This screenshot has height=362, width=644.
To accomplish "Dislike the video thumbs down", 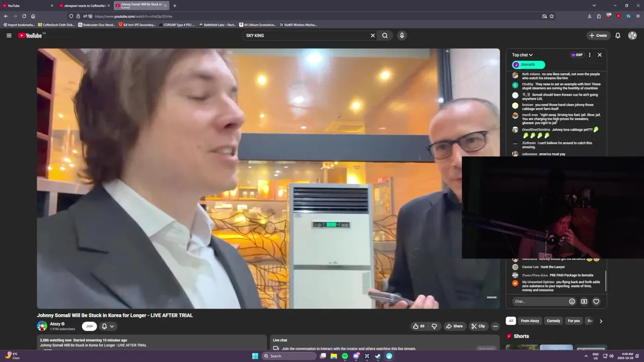I will coord(435,326).
